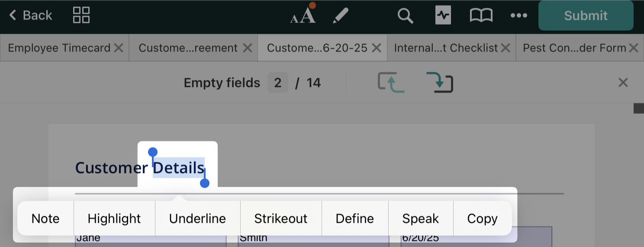Dismiss the empty fields bar
Viewport: 644px width, 247px height.
(623, 82)
